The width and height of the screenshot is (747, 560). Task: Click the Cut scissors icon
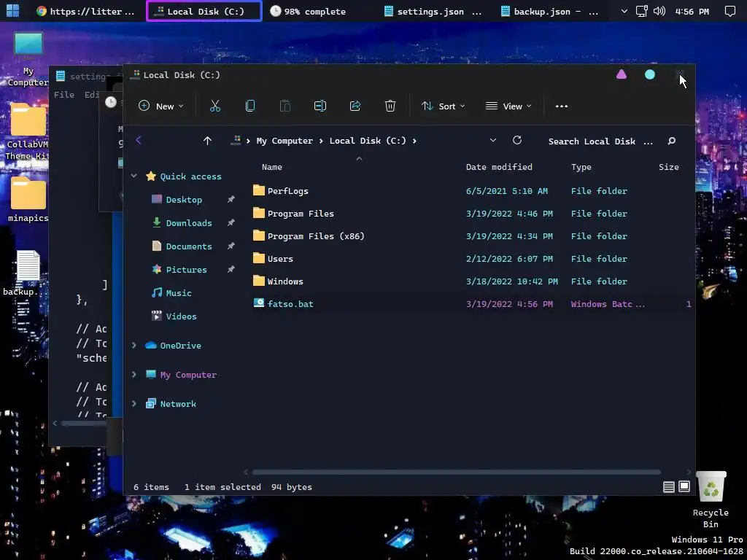pos(215,106)
